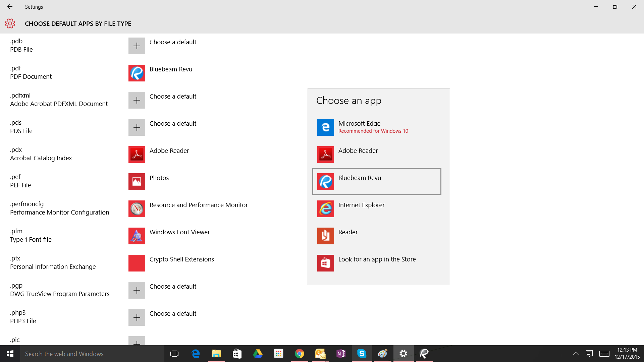Choose a default for .php3 file
The height and width of the screenshot is (362, 644).
coord(137,317)
